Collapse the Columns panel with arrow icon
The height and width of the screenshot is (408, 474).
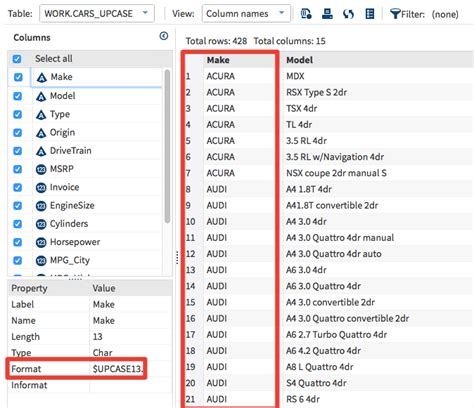pyautogui.click(x=164, y=36)
